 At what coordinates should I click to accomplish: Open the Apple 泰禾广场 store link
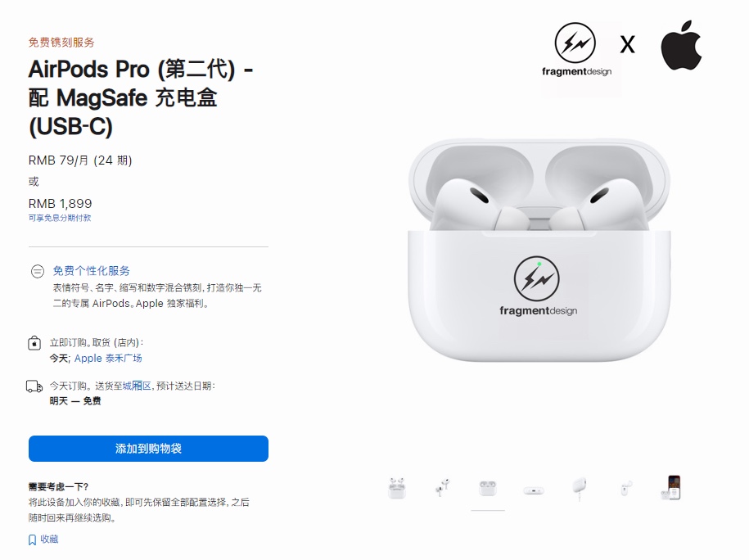coord(108,358)
